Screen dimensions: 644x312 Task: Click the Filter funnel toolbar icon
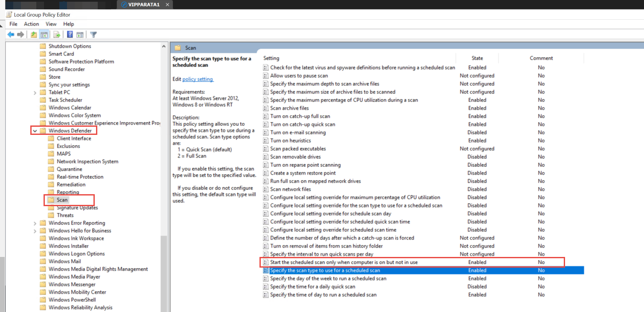pos(93,35)
